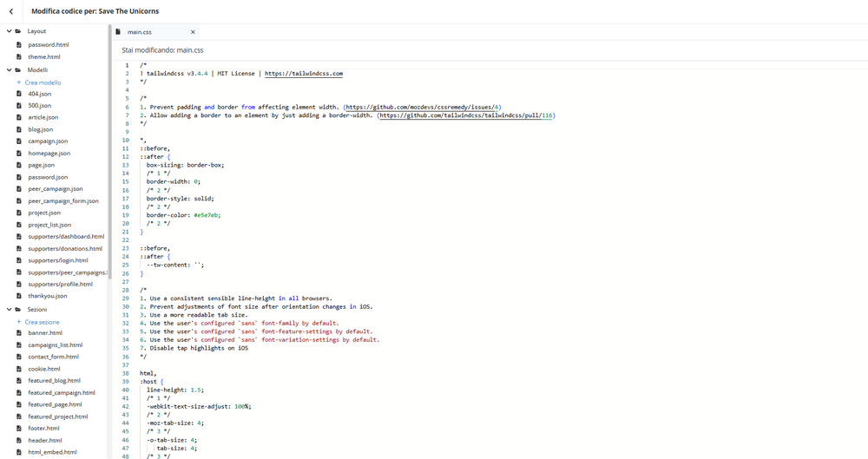The width and height of the screenshot is (868, 459).
Task: Open password.html in the Layout folder
Action: pyautogui.click(x=49, y=44)
